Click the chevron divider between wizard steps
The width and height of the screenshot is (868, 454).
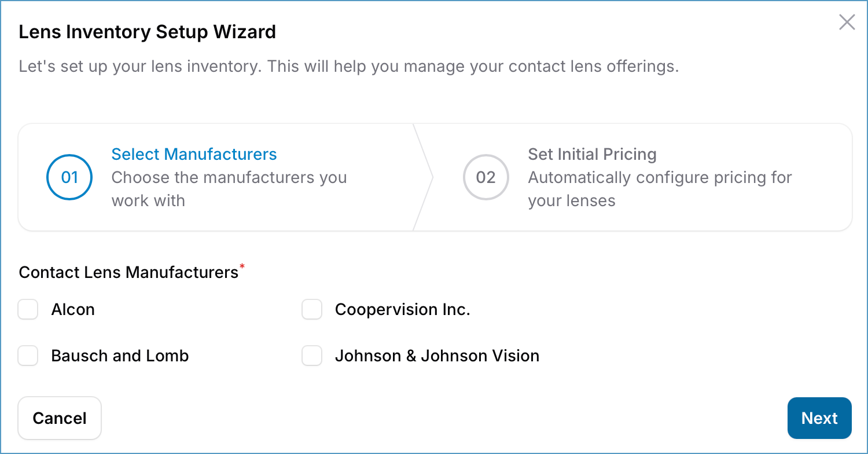coord(425,177)
